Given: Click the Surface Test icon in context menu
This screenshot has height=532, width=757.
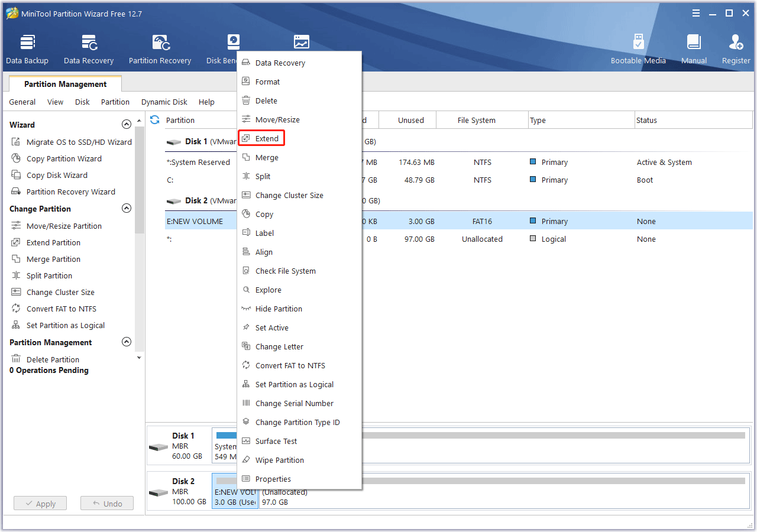Looking at the screenshot, I should 246,441.
